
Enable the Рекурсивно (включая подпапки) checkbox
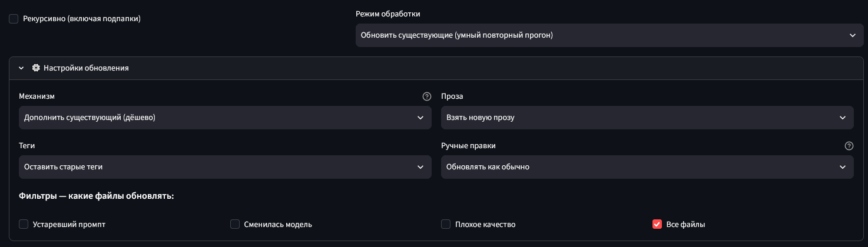[14, 19]
